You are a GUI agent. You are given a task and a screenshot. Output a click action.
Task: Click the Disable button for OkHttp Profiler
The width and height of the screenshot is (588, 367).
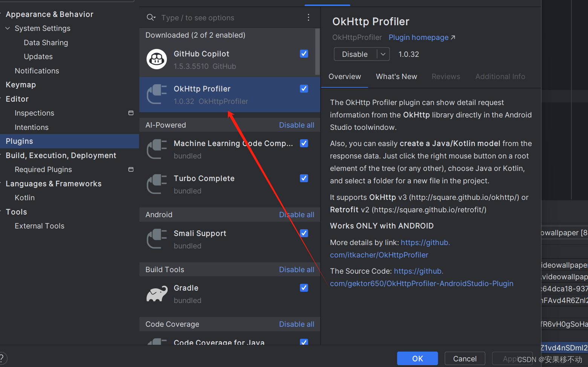coord(355,54)
